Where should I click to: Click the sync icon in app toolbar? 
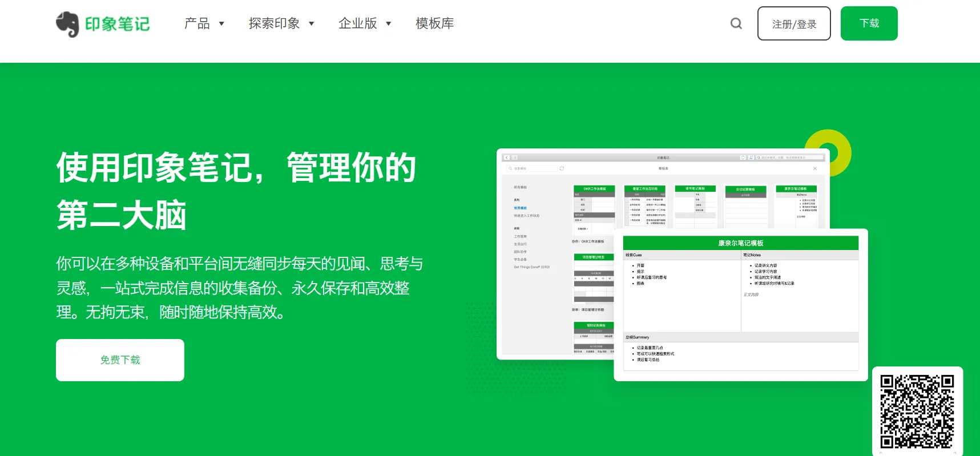[743, 158]
